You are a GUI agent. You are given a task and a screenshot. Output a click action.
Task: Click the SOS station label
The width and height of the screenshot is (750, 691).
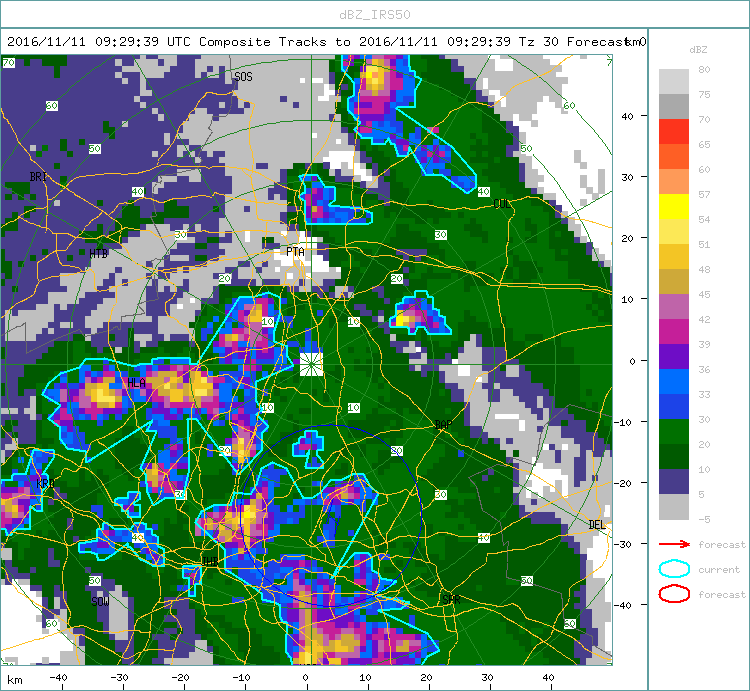point(243,77)
